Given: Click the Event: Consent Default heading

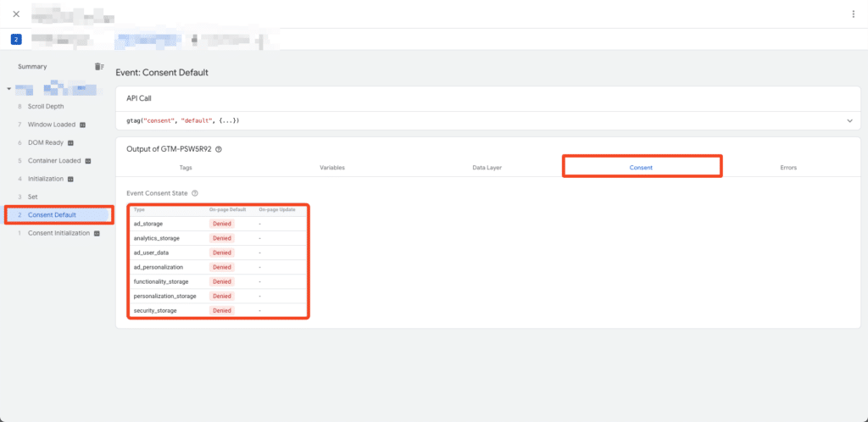Looking at the screenshot, I should (x=162, y=73).
